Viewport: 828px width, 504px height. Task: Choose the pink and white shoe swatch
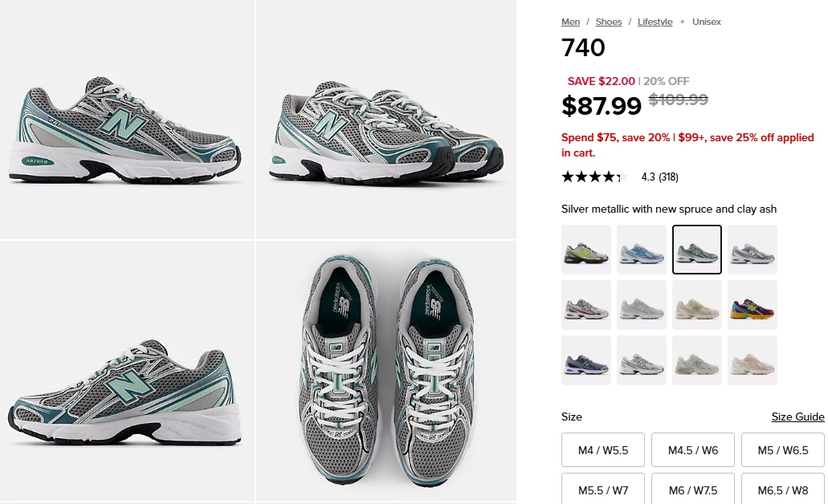tap(753, 360)
